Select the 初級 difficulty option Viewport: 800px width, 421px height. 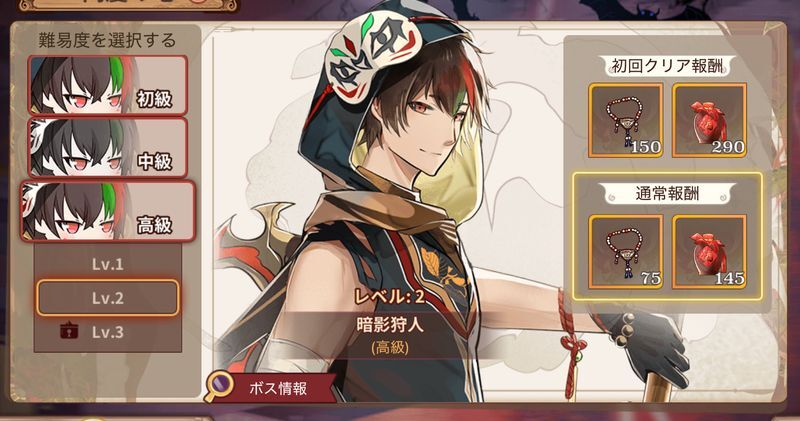108,85
